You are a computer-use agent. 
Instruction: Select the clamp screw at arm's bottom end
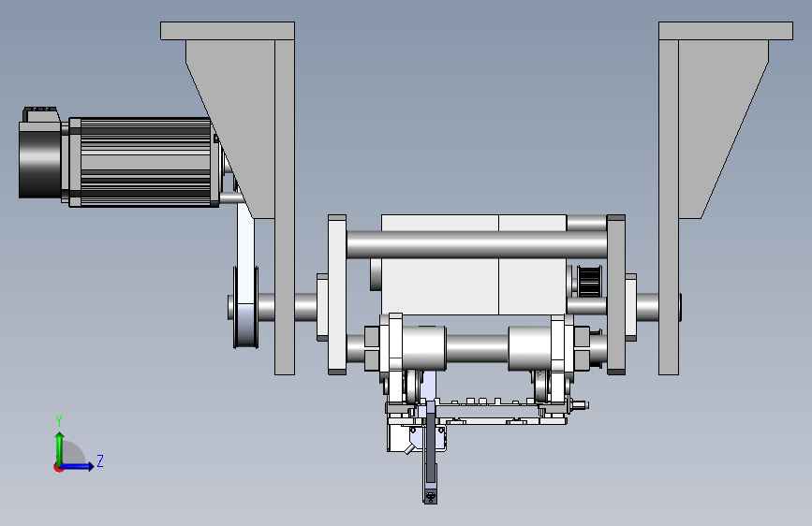(430, 496)
